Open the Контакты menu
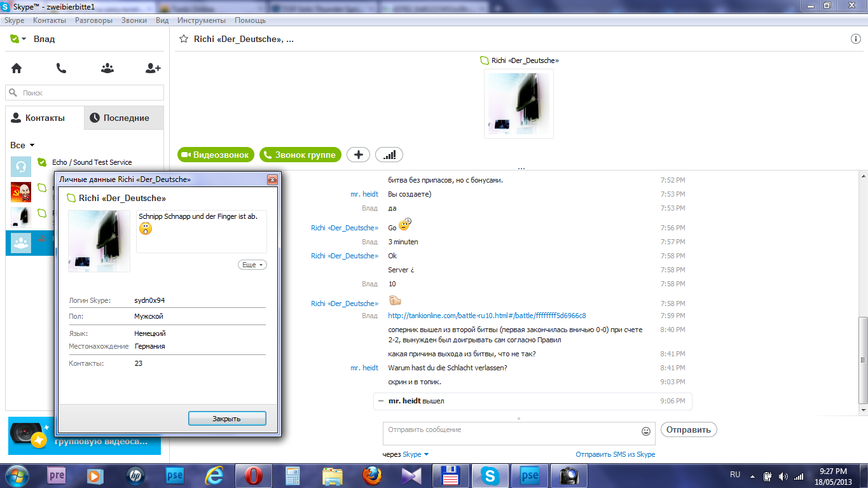The width and height of the screenshot is (868, 488). (x=50, y=20)
